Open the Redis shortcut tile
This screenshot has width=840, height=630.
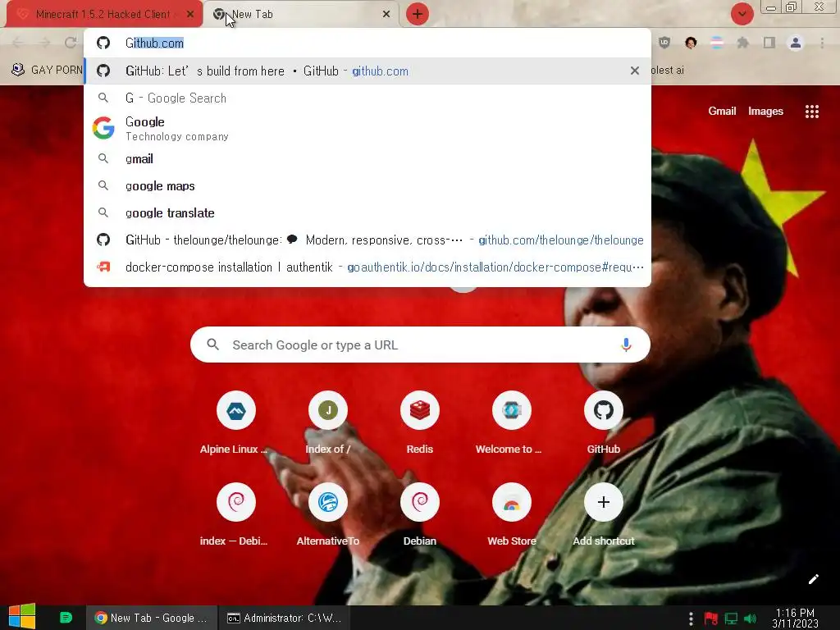click(419, 423)
